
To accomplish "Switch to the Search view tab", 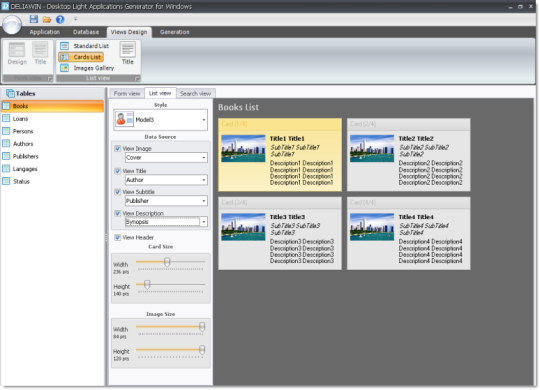I will click(x=195, y=94).
